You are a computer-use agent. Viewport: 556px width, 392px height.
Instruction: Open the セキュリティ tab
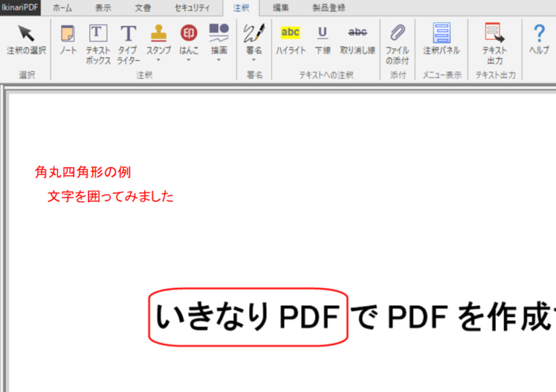[192, 8]
